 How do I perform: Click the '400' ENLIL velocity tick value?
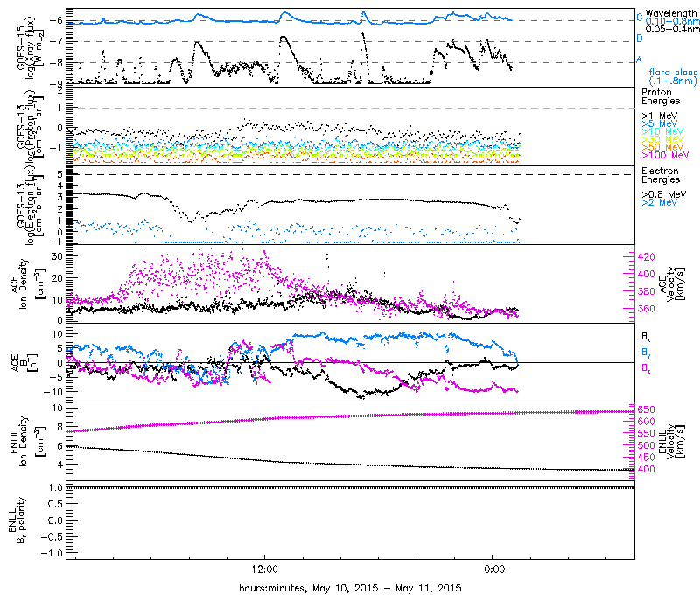pyautogui.click(x=647, y=469)
